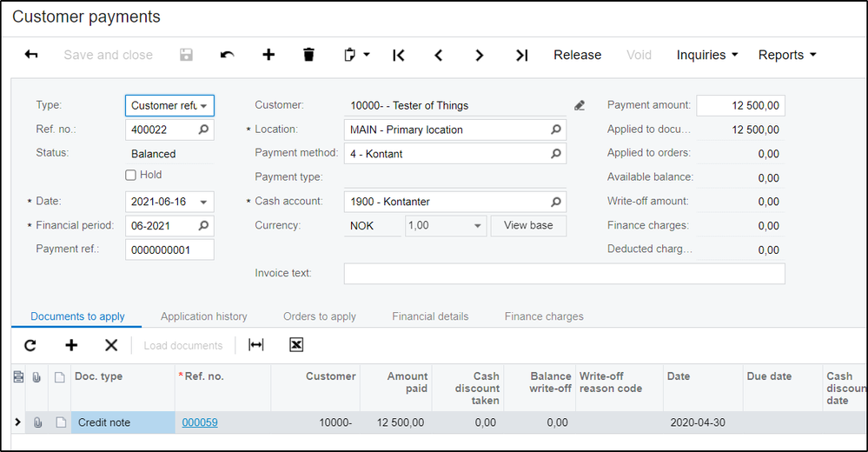868x452 pixels.
Task: Add a new payment record
Action: [x=268, y=55]
